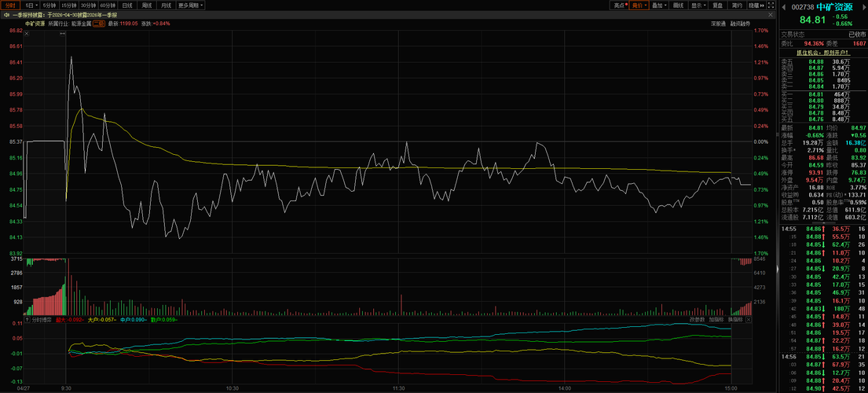The image size is (868, 393).
Task: Click the 分时博弈 indicator name
Action: click(41, 319)
